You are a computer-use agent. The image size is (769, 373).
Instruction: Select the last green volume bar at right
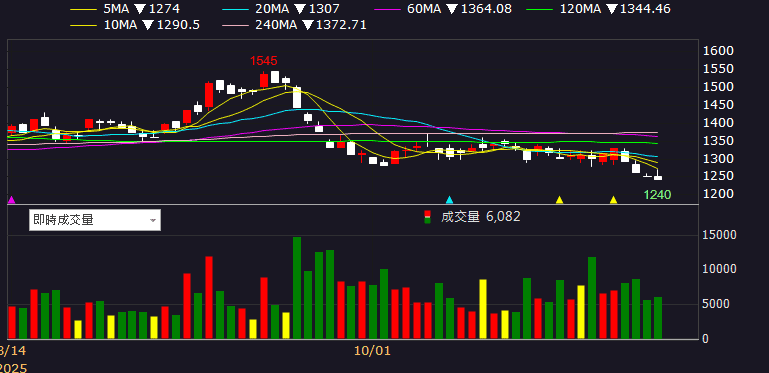[x=658, y=318]
